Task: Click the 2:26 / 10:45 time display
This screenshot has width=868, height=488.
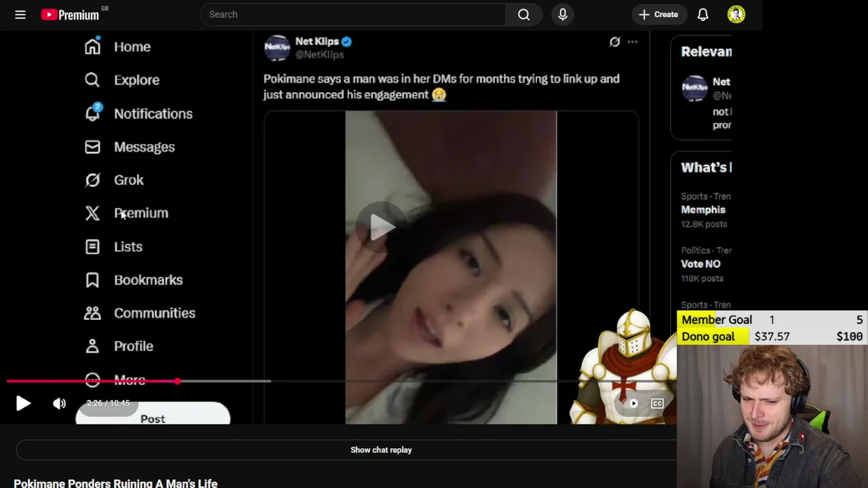Action: (x=108, y=403)
